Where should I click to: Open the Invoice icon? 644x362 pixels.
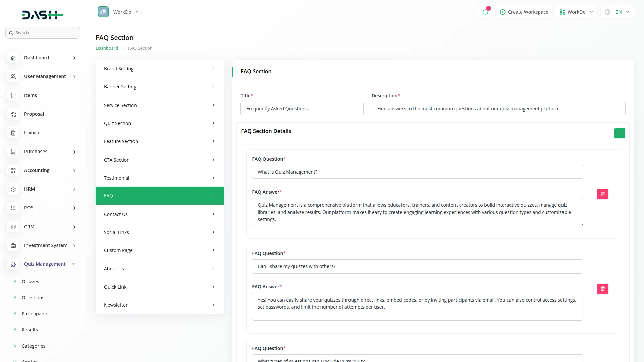click(13, 133)
